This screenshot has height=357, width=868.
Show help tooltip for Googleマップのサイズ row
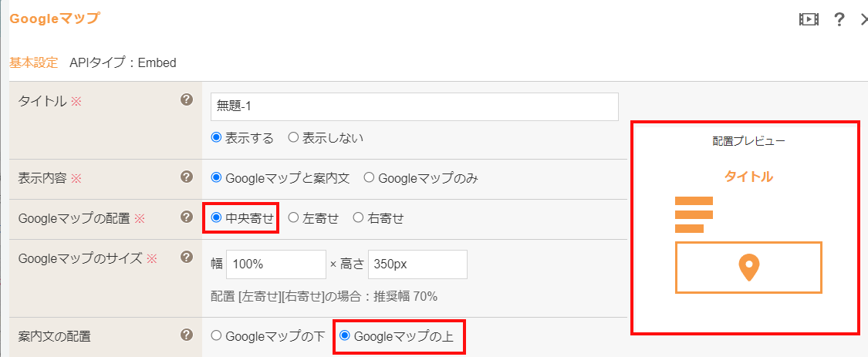[x=187, y=257]
